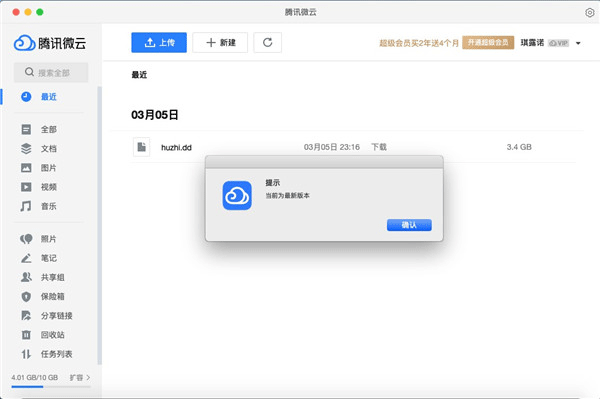Click the 3.4 GB file size

pyautogui.click(x=519, y=147)
